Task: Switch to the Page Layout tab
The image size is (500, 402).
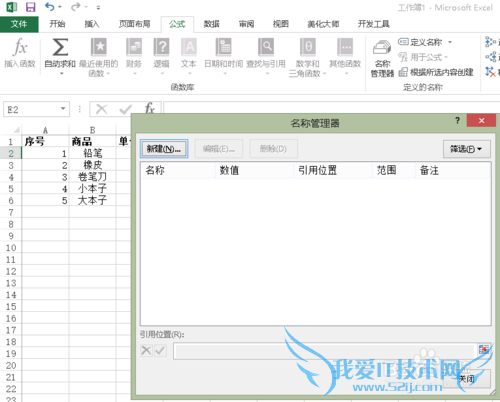Action: [135, 24]
